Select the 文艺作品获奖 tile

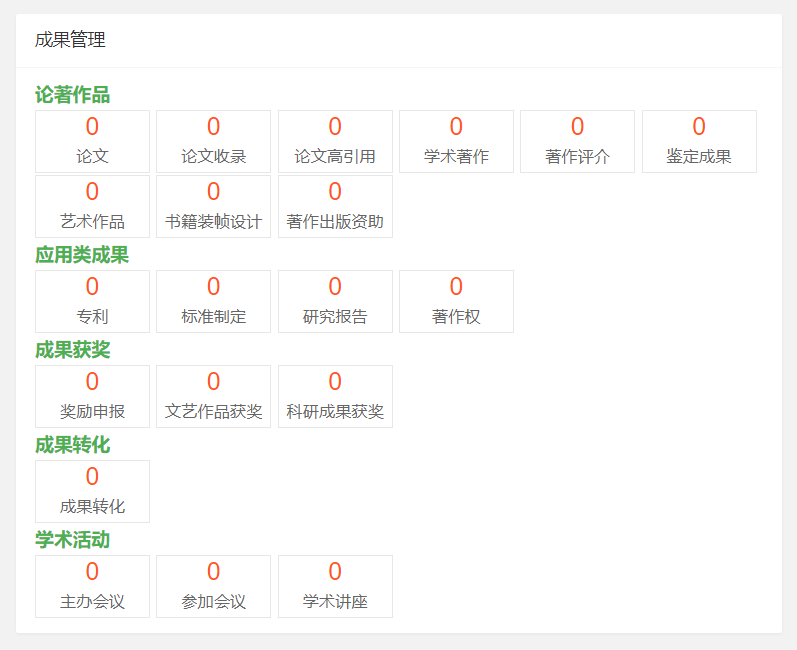pos(213,396)
